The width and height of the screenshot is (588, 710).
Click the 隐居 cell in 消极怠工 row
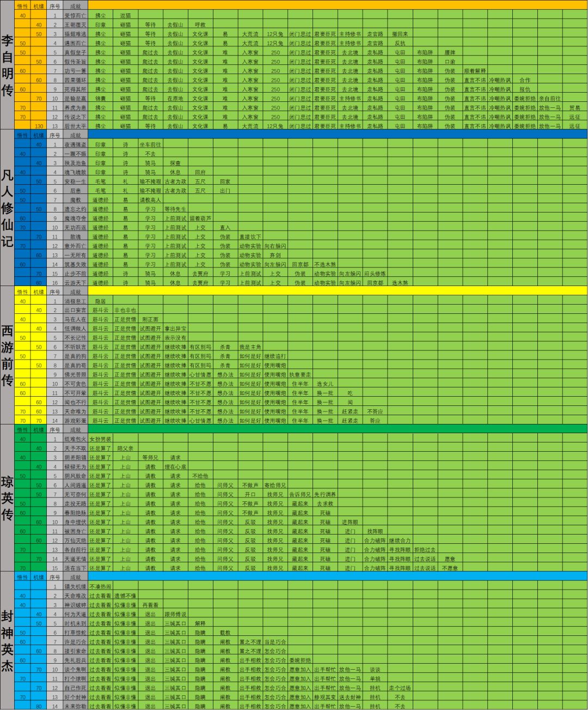(x=100, y=301)
